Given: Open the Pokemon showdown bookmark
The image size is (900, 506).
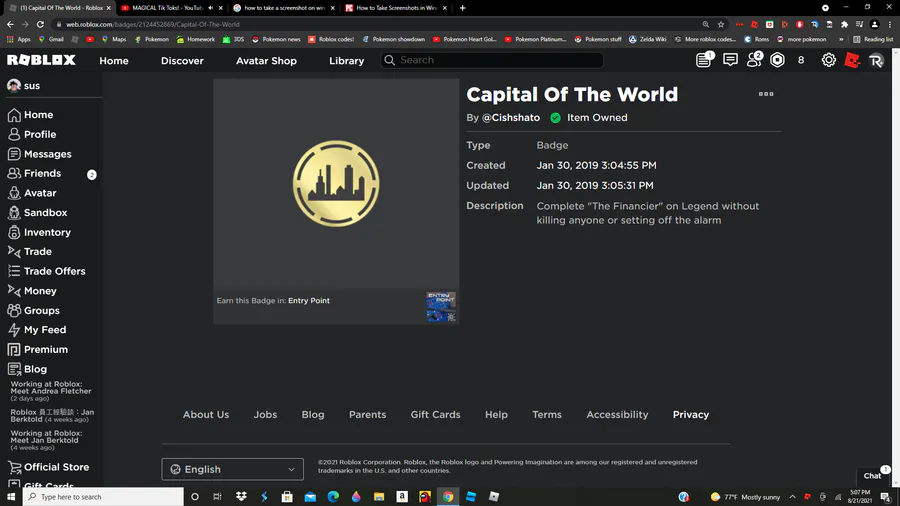Looking at the screenshot, I should point(394,40).
